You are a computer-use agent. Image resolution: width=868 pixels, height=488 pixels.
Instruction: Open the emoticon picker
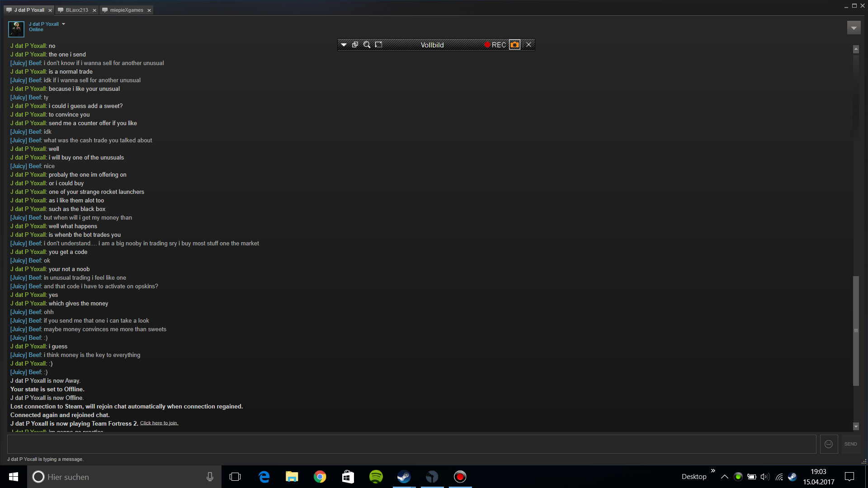(x=829, y=444)
